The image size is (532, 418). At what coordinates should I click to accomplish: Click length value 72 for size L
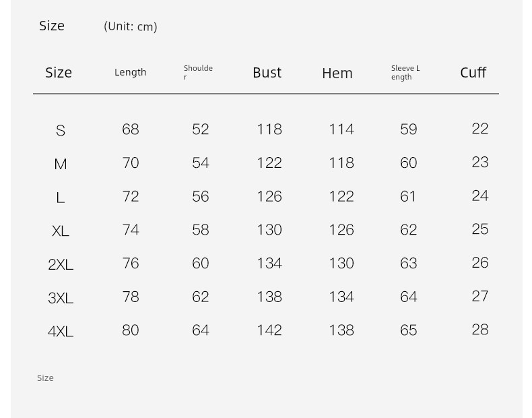[x=131, y=196]
